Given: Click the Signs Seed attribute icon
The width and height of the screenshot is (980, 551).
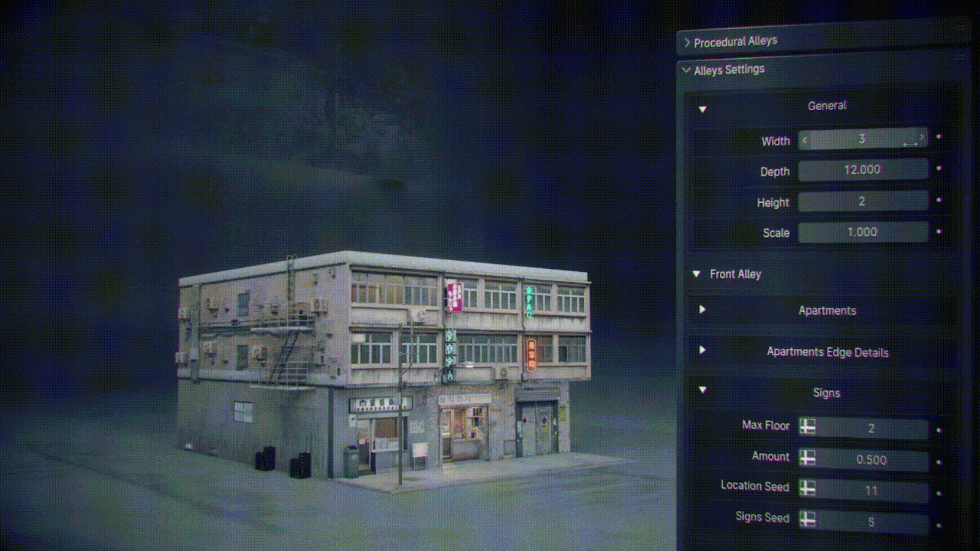Looking at the screenshot, I should [x=808, y=519].
